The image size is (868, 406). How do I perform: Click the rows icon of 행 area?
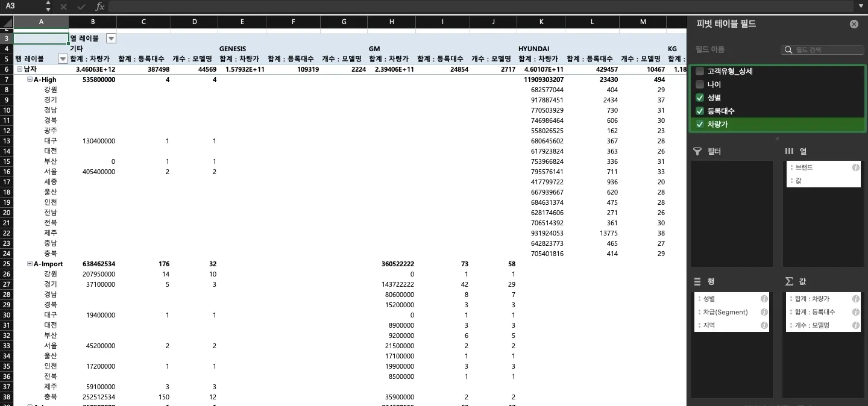point(697,281)
